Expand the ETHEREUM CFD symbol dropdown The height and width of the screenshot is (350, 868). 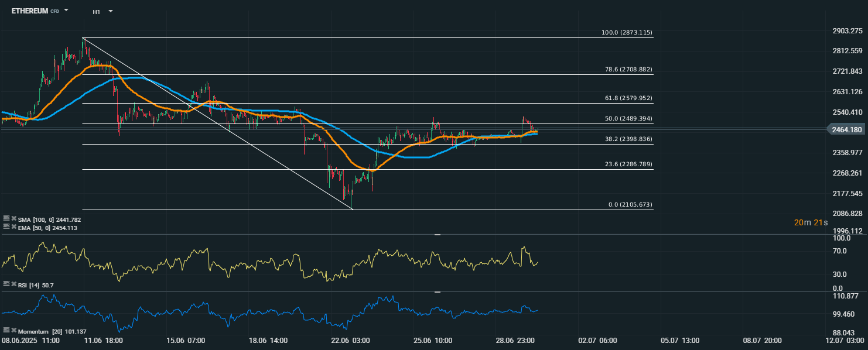(x=66, y=11)
